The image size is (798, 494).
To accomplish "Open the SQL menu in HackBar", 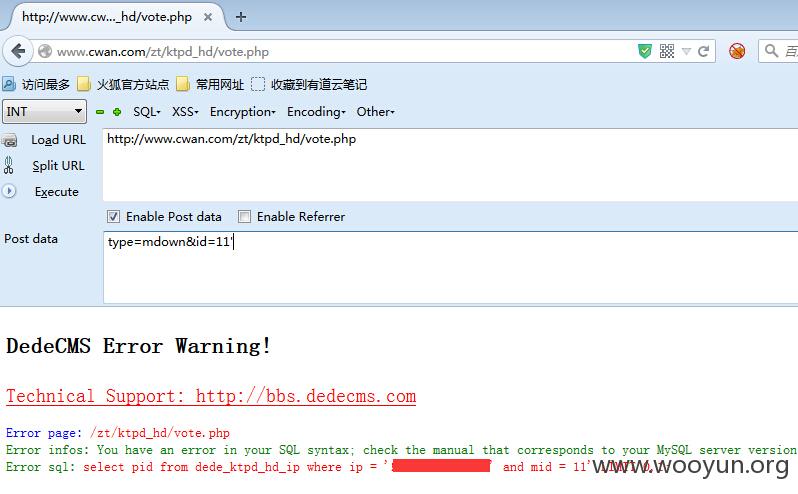I will tap(147, 112).
